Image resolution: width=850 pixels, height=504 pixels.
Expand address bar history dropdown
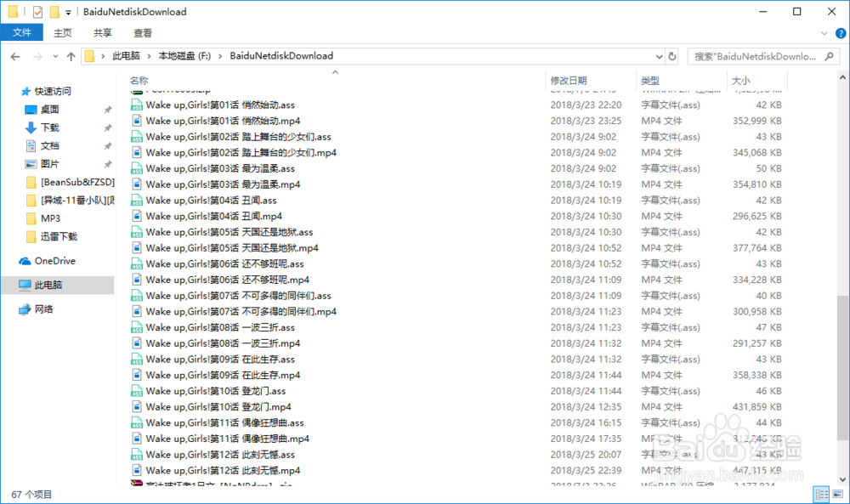click(660, 56)
